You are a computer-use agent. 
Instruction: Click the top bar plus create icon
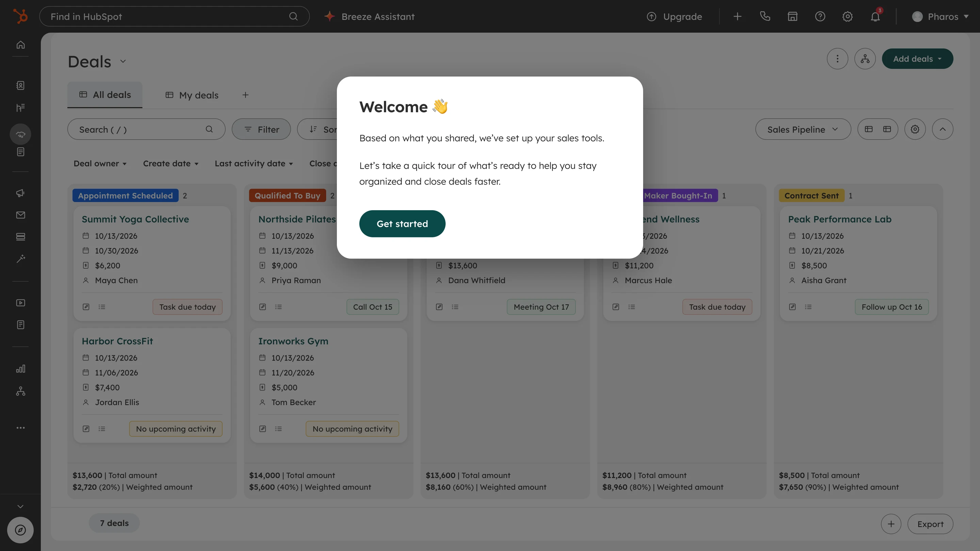[x=737, y=16]
